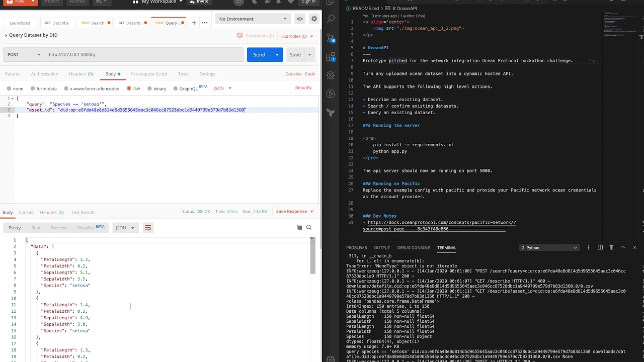
Task: Open the Send button dropdown arrow
Action: tap(277, 54)
